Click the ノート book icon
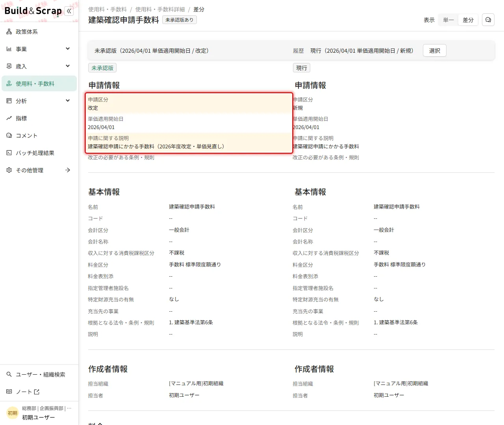Screen dimensions: 504x425 9,392
